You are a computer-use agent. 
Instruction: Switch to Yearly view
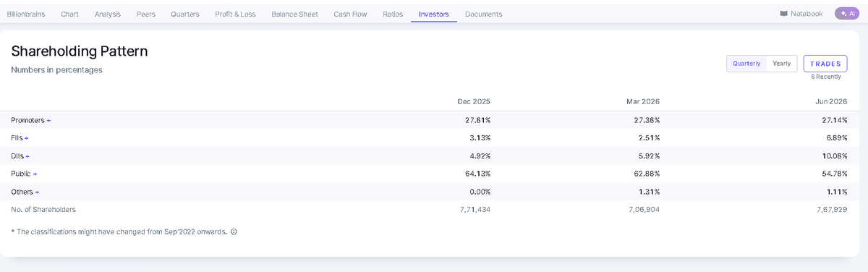coord(781,64)
